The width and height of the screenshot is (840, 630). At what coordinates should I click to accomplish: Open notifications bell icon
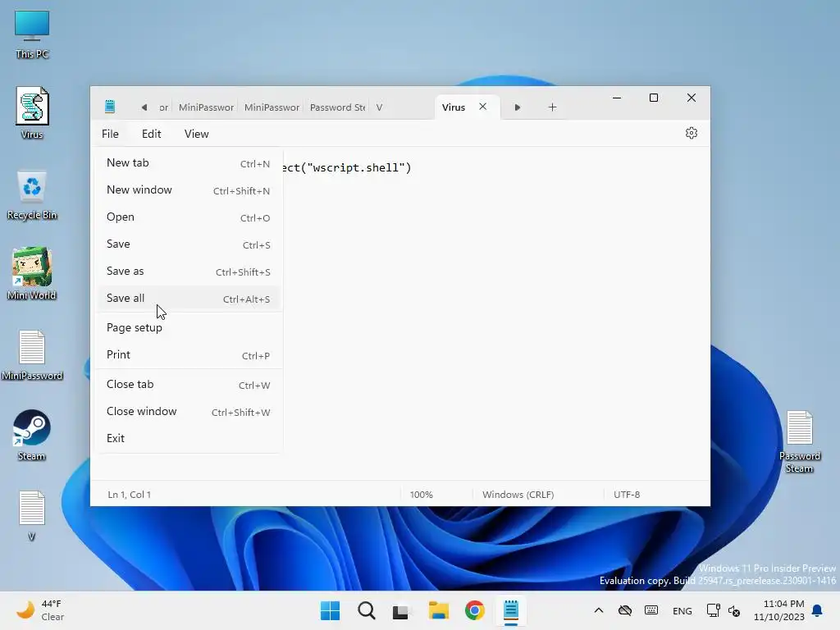click(817, 610)
